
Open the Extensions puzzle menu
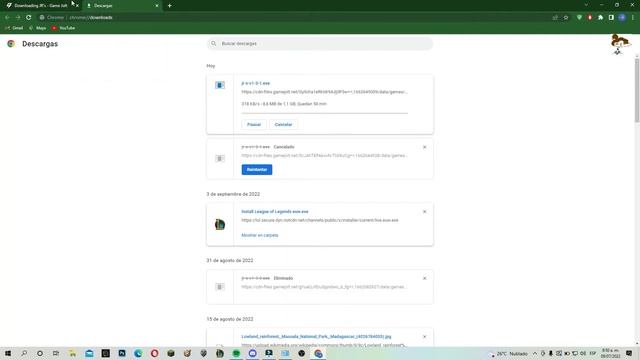[600, 18]
